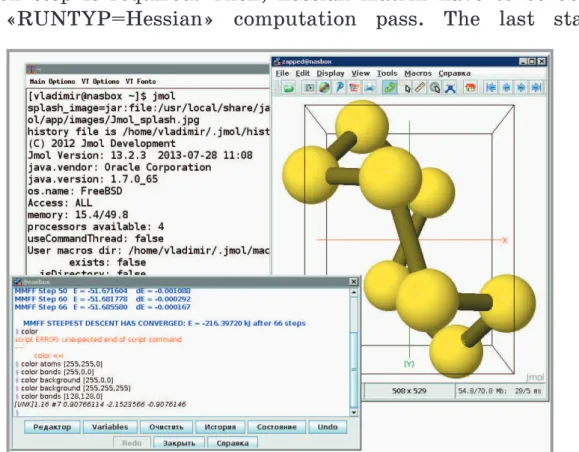Click the Состояние state button

277,427
